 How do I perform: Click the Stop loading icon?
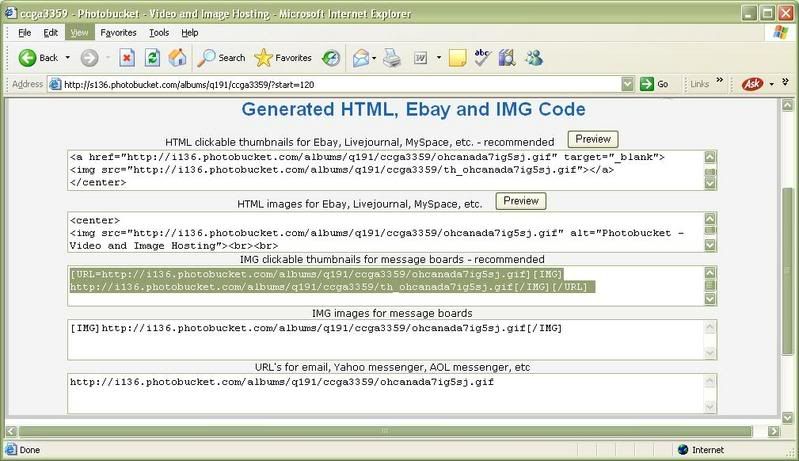click(x=128, y=58)
